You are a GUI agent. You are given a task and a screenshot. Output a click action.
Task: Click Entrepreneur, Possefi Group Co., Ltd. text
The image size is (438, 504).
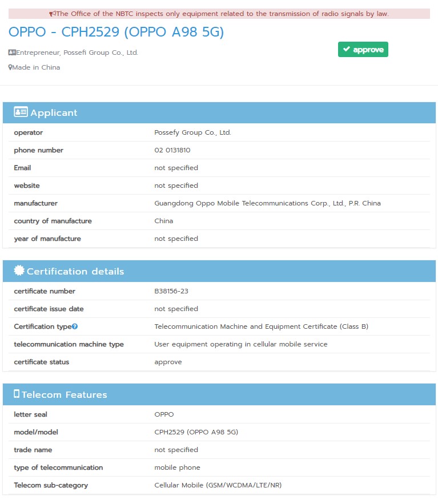pos(77,53)
